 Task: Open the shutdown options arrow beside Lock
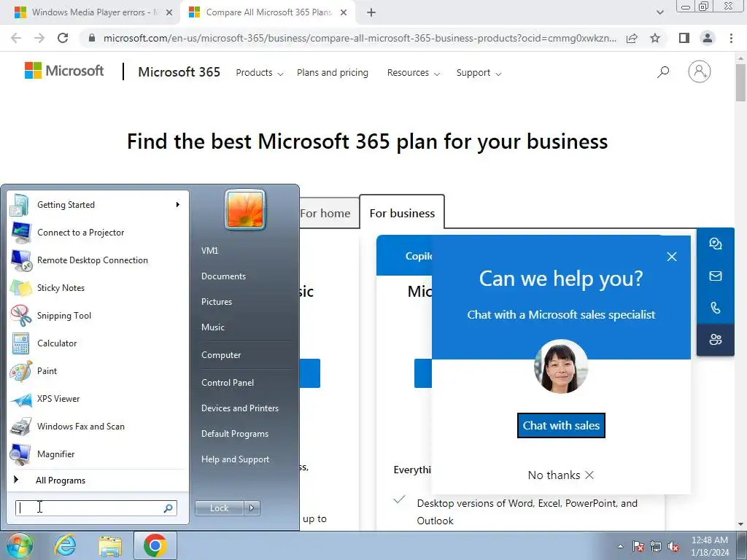click(252, 508)
